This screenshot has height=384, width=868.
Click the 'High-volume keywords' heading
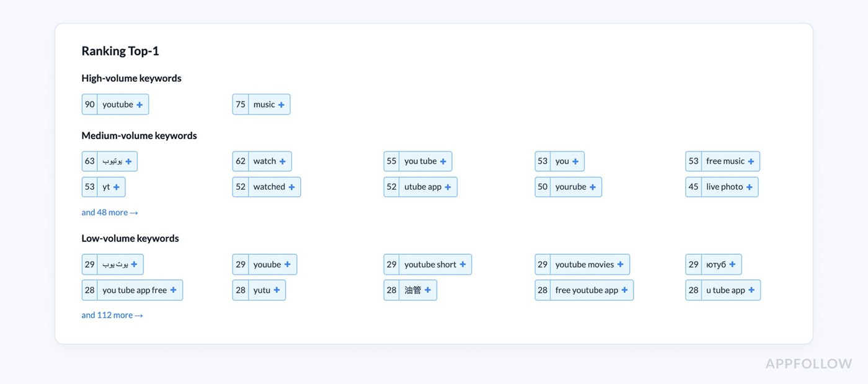click(131, 78)
